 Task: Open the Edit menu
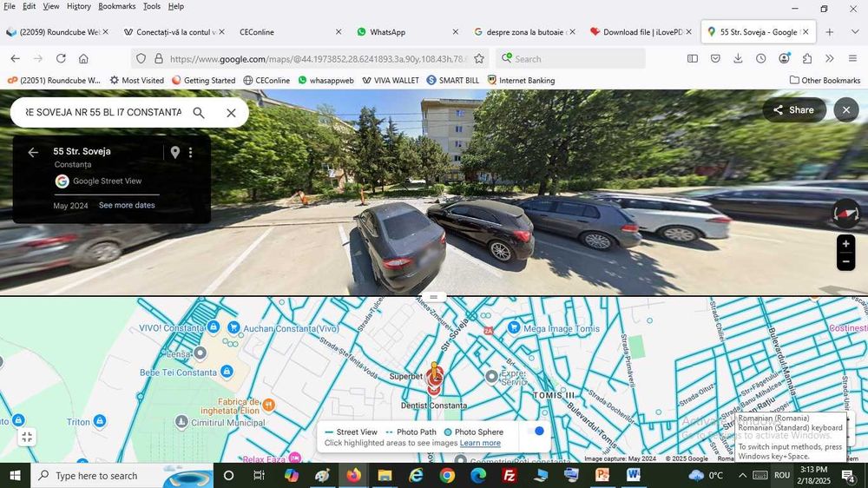[x=29, y=7]
